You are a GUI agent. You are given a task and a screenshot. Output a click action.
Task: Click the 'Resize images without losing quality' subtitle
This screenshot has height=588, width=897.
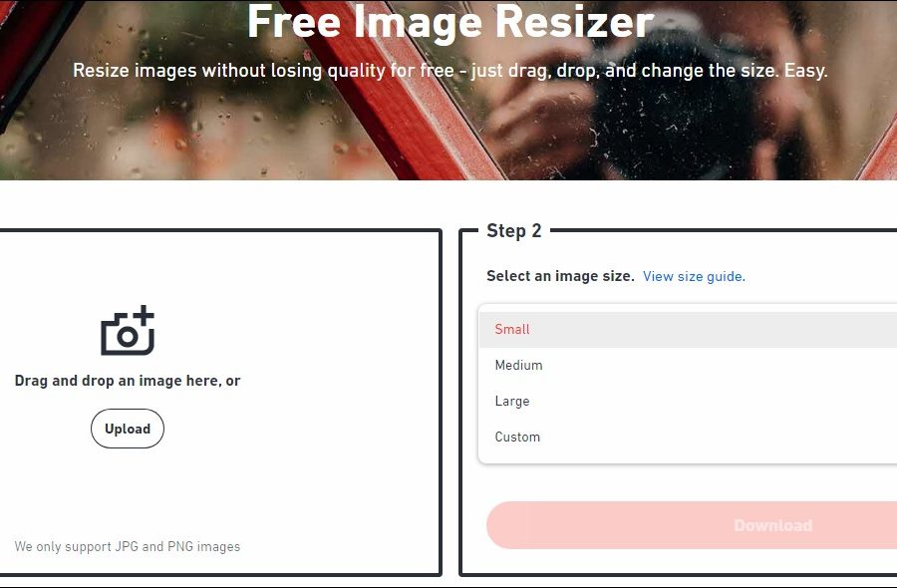(450, 71)
